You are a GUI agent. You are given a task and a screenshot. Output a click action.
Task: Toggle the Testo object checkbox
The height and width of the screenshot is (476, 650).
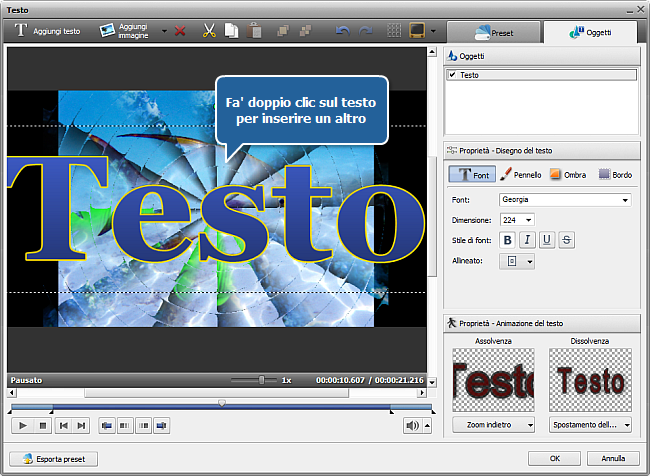(x=453, y=75)
